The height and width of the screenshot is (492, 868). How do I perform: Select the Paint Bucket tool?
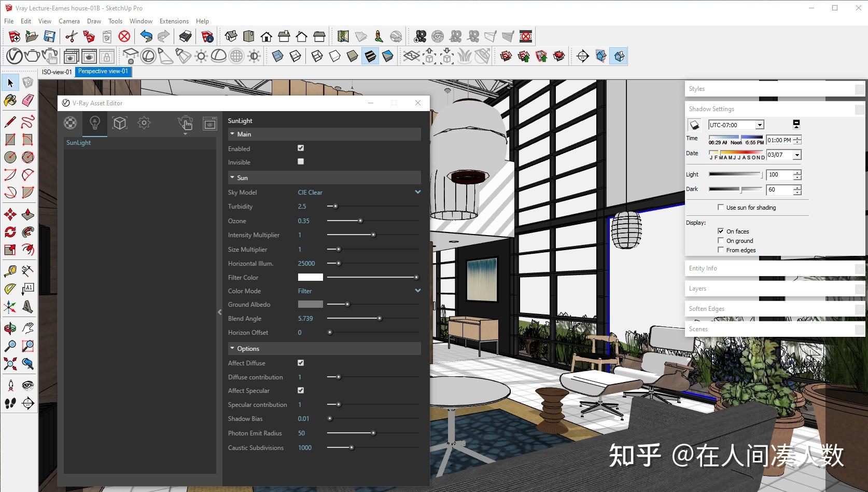point(9,101)
